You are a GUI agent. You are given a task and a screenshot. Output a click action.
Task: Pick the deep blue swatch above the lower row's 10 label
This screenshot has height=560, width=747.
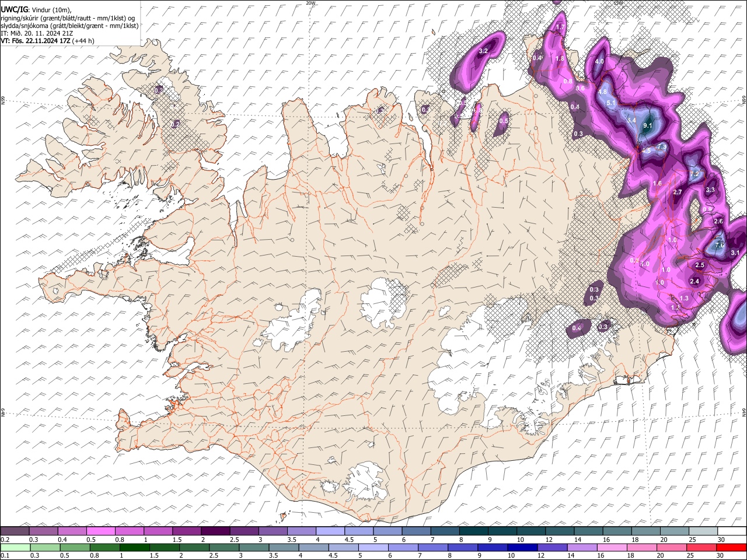(x=523, y=548)
